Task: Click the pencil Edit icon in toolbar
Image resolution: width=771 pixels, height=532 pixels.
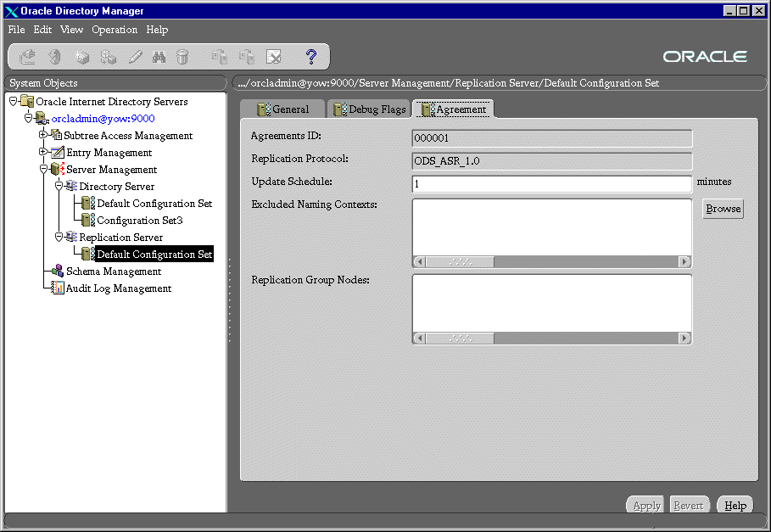Action: click(135, 57)
